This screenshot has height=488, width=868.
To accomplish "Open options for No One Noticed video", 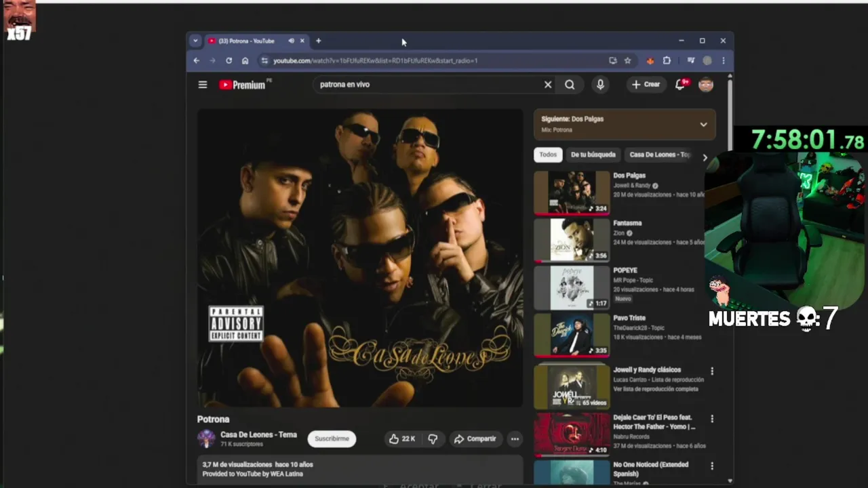I will pos(712,466).
